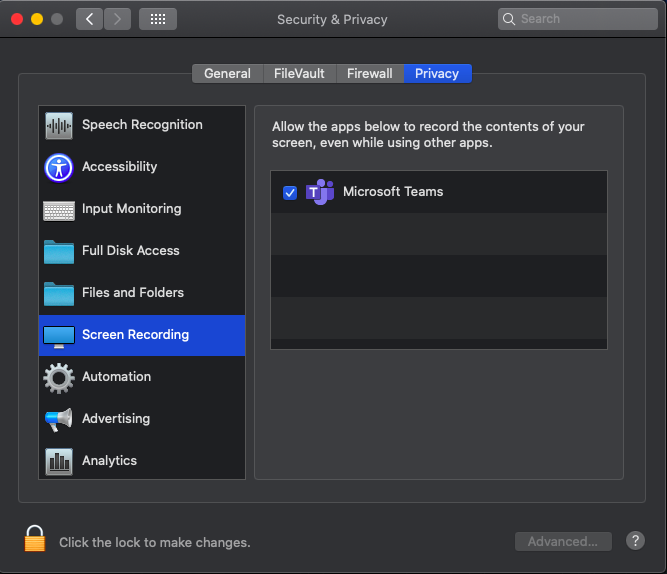Click 'Click the lock to make changes.' text
Viewport: 667px width, 574px height.
click(x=155, y=543)
